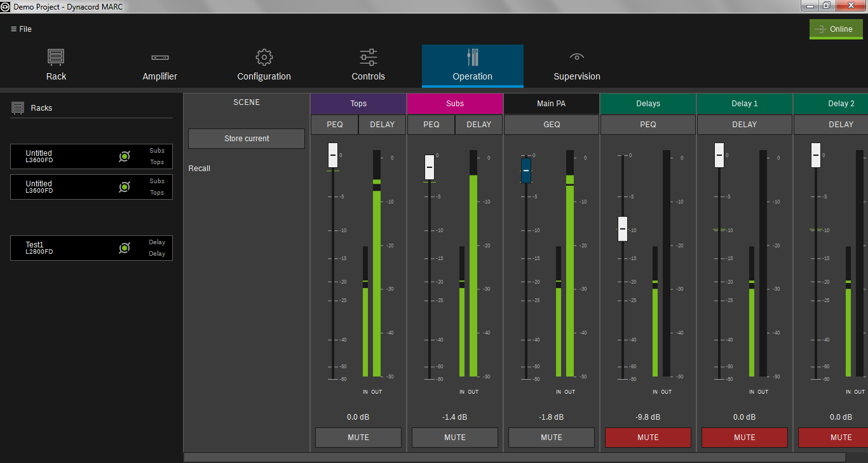
Task: Select the Delay 1 group header
Action: click(x=745, y=104)
